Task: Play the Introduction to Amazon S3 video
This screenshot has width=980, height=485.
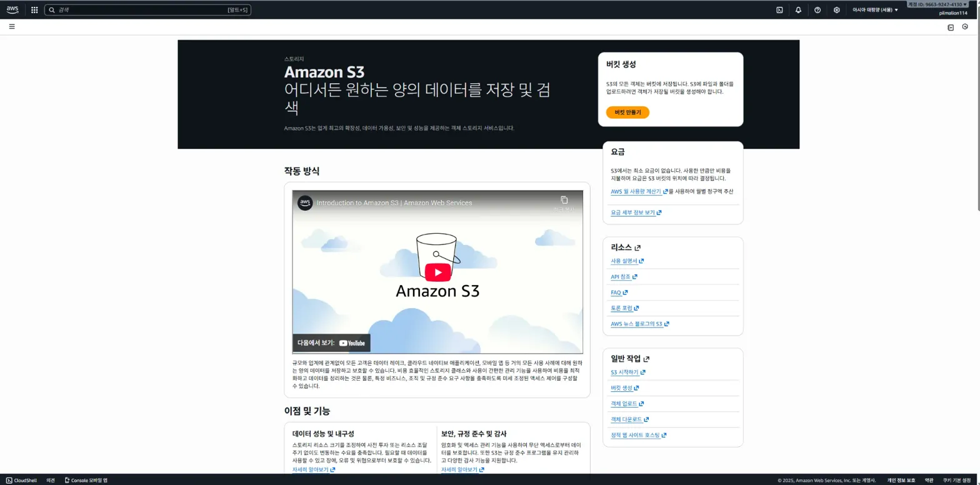Action: pos(437,272)
